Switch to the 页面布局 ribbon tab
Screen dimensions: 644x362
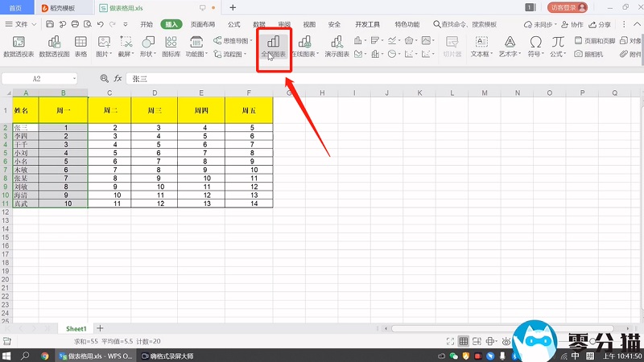click(x=202, y=24)
